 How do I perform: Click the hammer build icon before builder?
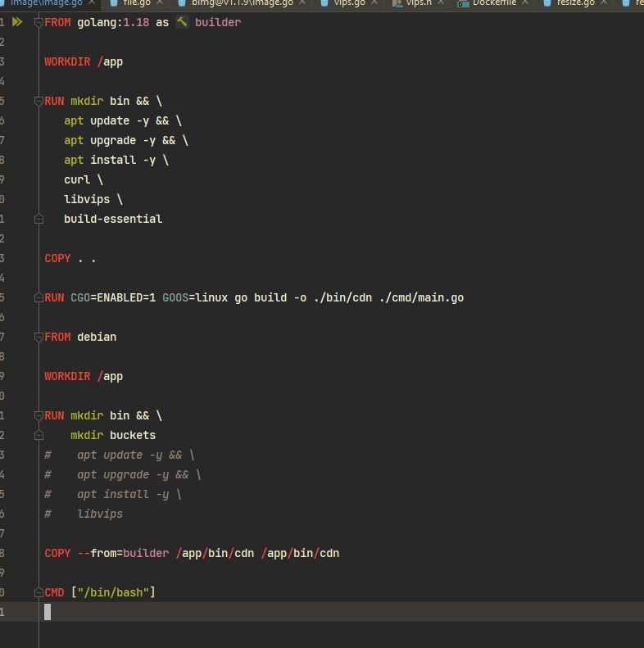point(182,21)
